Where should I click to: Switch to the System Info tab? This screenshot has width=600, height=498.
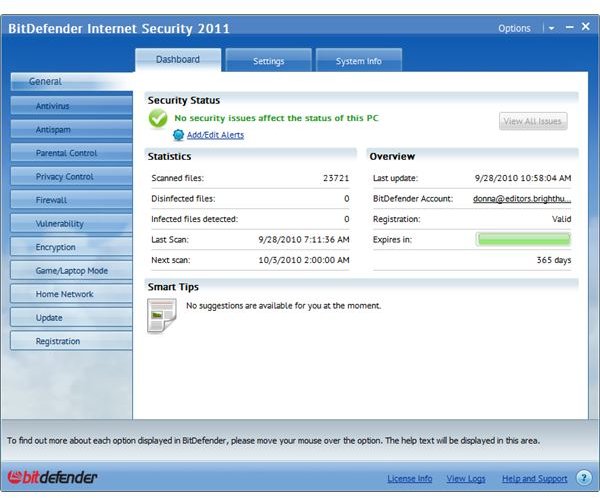(x=359, y=60)
